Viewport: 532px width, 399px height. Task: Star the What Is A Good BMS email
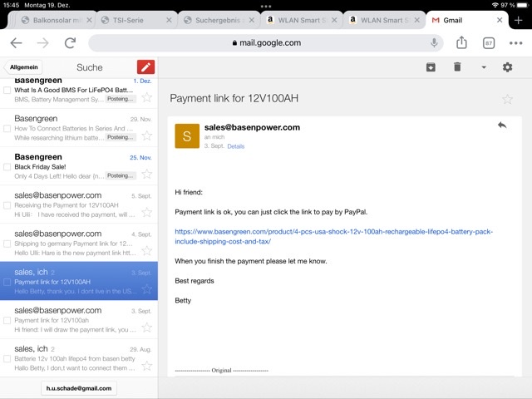(x=147, y=97)
